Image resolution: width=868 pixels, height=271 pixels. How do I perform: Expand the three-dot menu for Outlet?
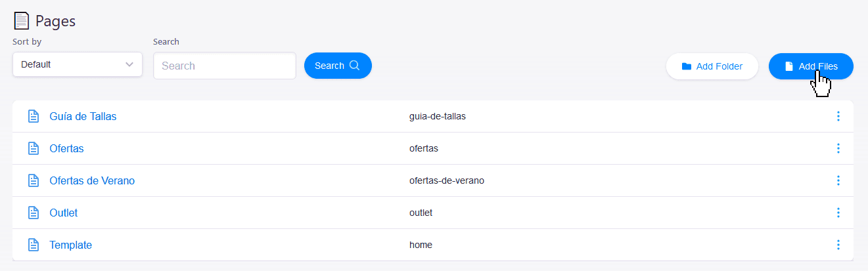coord(838,213)
